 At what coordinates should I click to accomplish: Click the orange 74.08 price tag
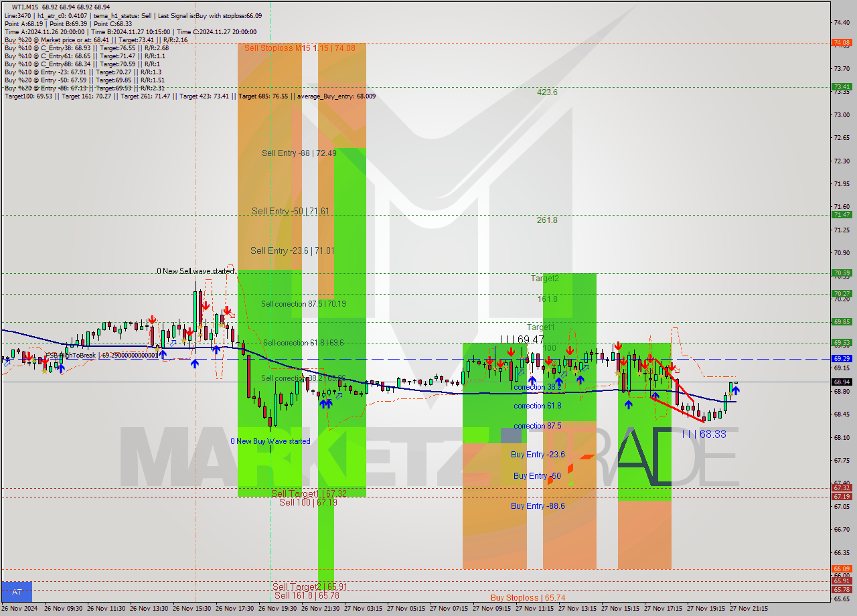click(842, 43)
